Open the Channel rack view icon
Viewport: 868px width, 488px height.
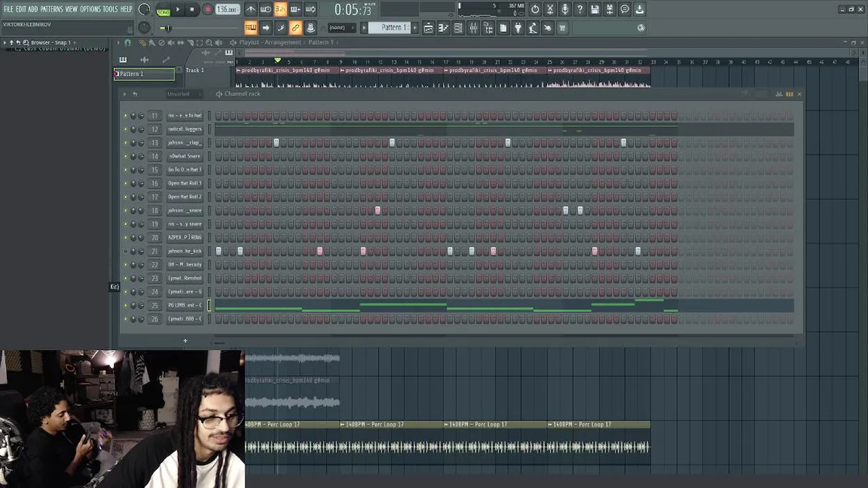(x=458, y=28)
